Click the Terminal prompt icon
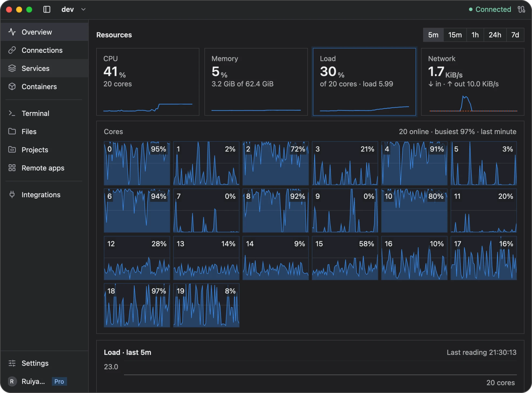Viewport: 532px width, 393px height. coord(12,113)
